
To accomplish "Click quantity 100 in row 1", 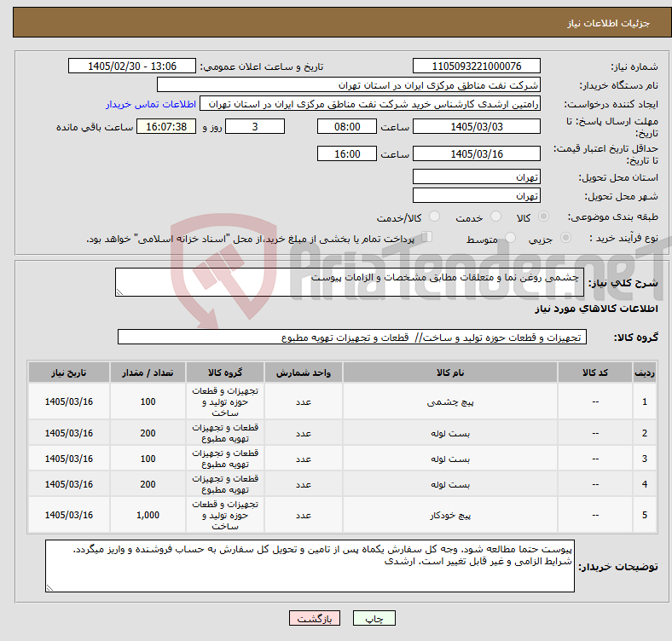I will pyautogui.click(x=148, y=402).
